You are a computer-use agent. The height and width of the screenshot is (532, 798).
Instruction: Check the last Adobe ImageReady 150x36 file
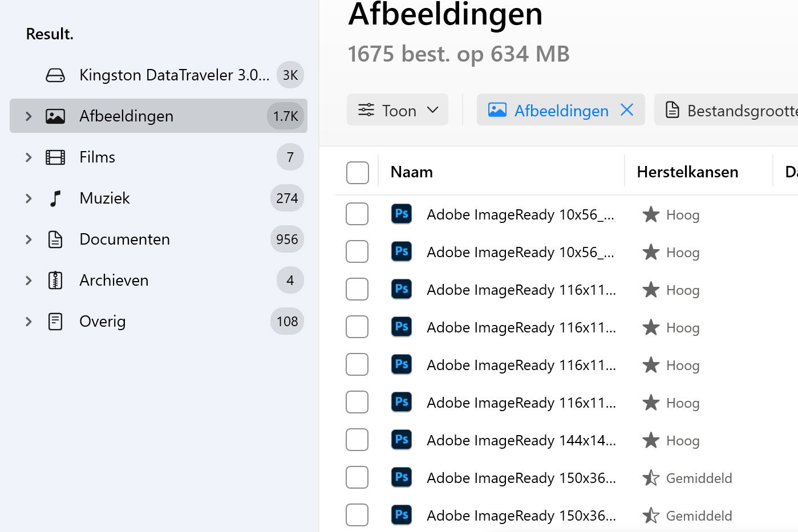point(357,515)
